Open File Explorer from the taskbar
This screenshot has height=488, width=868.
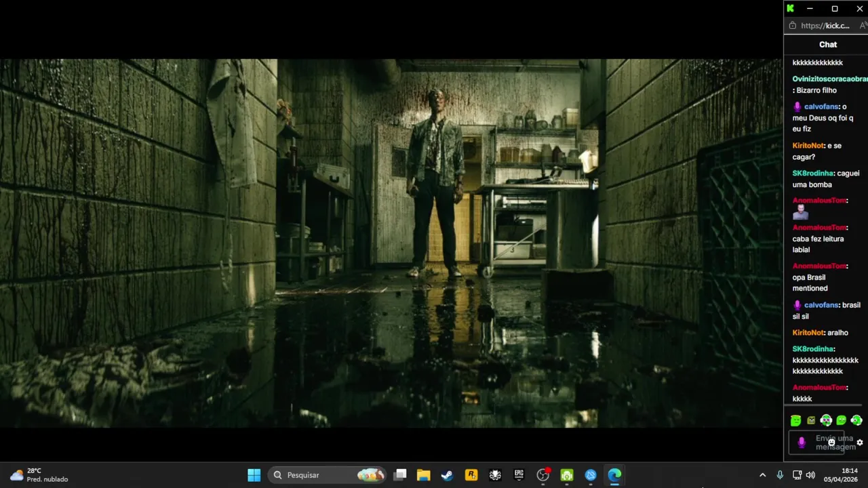(x=424, y=475)
